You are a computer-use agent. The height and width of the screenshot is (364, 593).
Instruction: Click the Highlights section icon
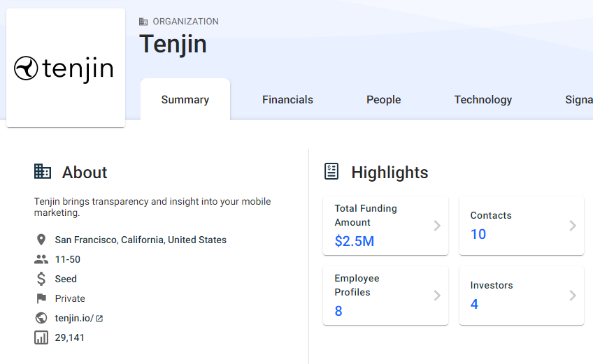point(331,172)
